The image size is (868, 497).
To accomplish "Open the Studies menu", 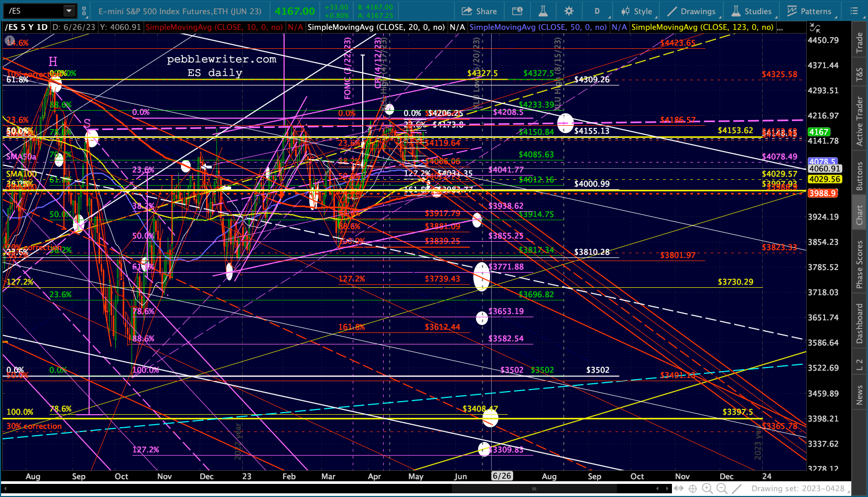I will (x=752, y=11).
